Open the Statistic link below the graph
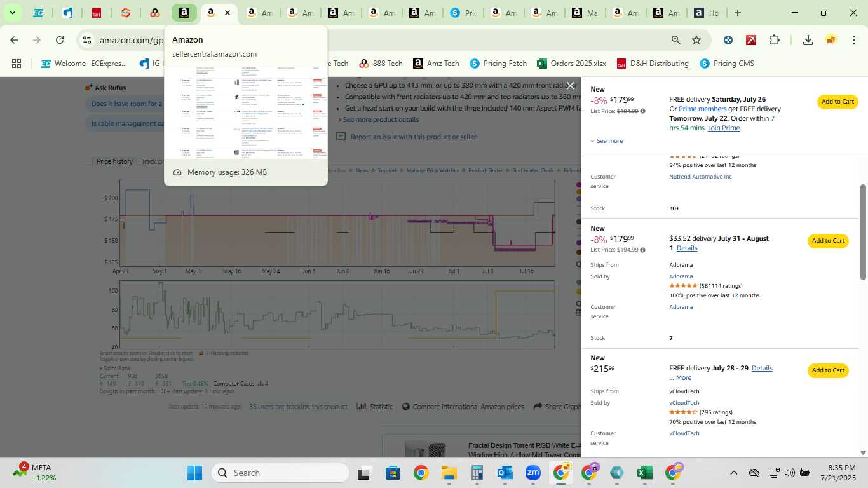Viewport: 868px width, 488px height. click(x=375, y=407)
